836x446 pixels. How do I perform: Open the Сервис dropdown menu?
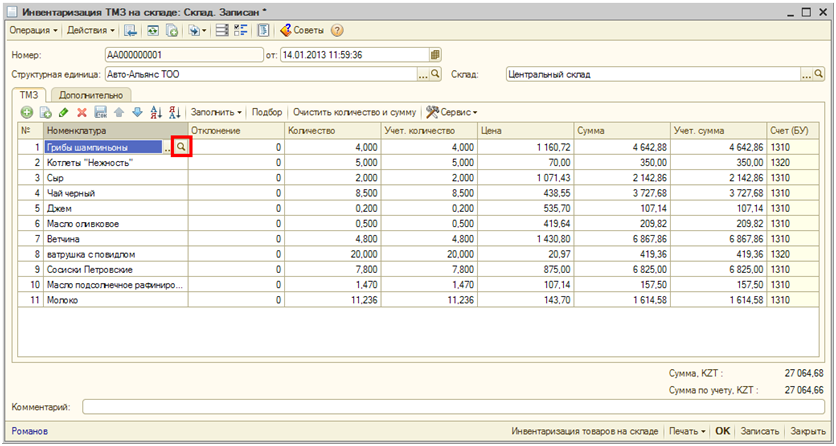coord(453,112)
